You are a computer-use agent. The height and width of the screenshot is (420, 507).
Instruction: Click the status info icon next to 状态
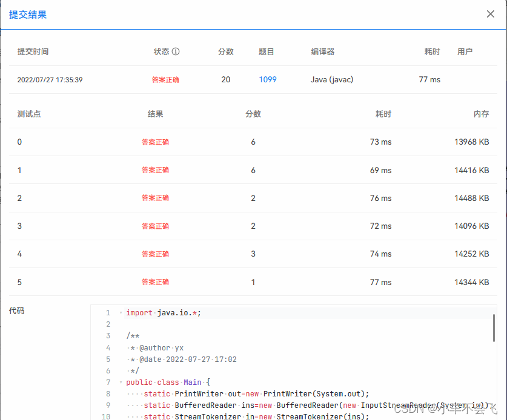pyautogui.click(x=176, y=51)
